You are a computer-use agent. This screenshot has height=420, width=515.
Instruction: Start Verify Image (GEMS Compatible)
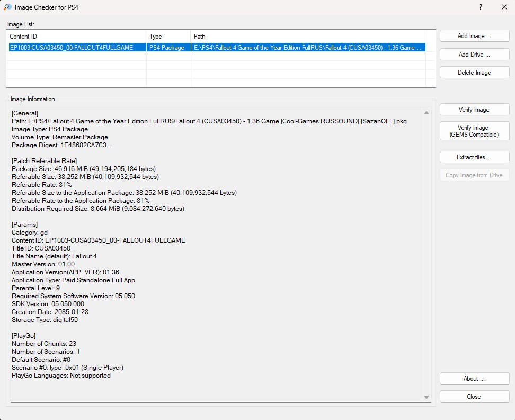474,131
